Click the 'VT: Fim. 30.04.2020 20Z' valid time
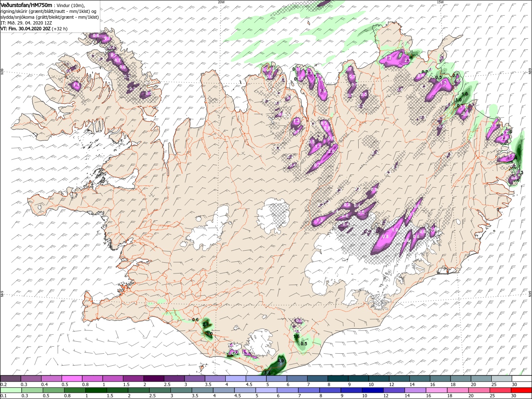Image resolution: width=532 pixels, height=399 pixels. (x=26, y=29)
